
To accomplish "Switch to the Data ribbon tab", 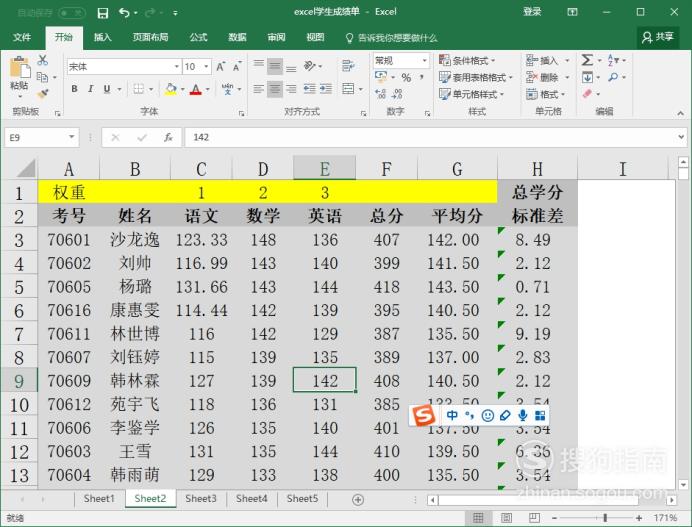I will coord(237,38).
